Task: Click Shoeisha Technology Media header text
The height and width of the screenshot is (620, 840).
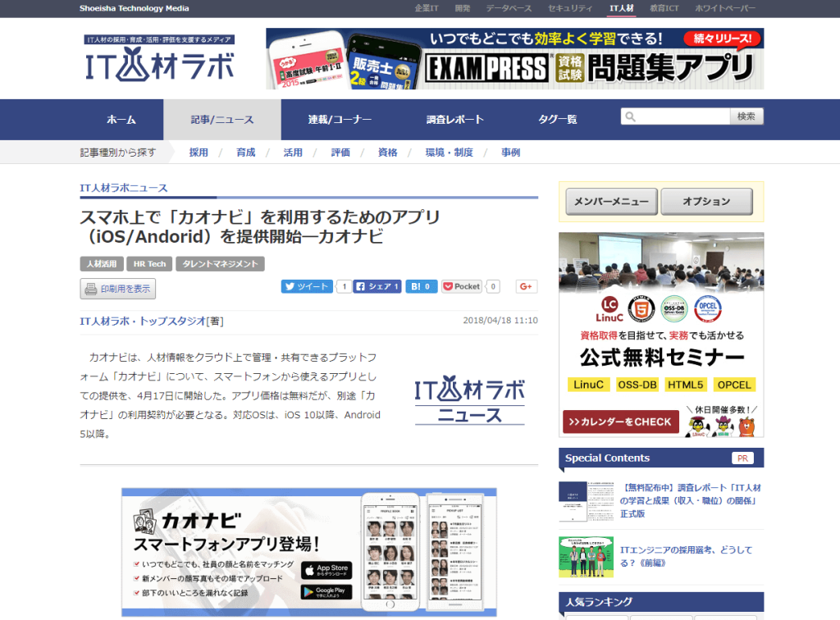Action: pos(134,8)
